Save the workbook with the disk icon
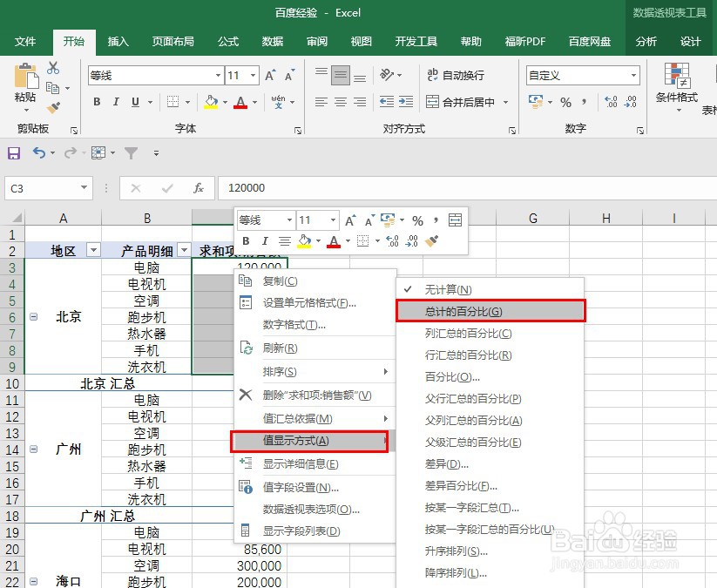The width and height of the screenshot is (717, 588). click(x=14, y=152)
